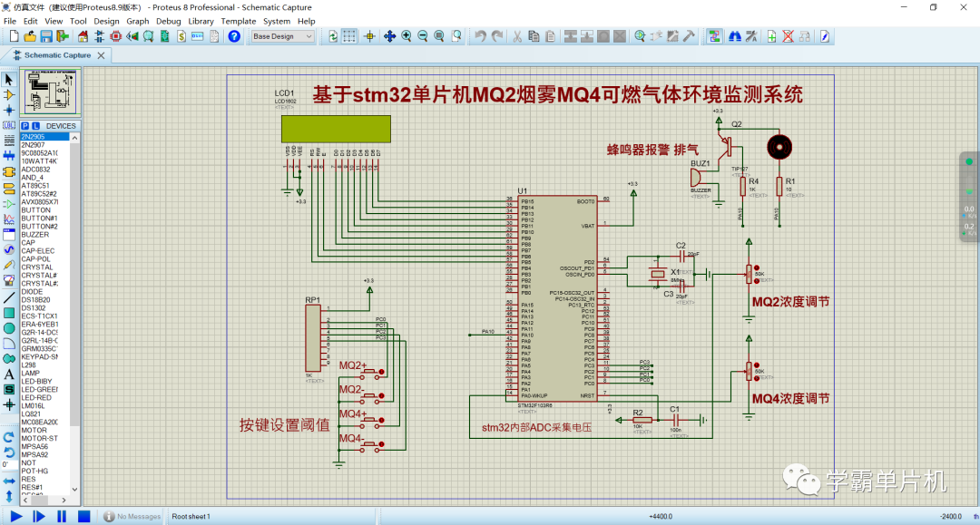Viewport: 980px width, 525px height.
Task: Click the Zoom In magnifier icon
Action: (407, 35)
